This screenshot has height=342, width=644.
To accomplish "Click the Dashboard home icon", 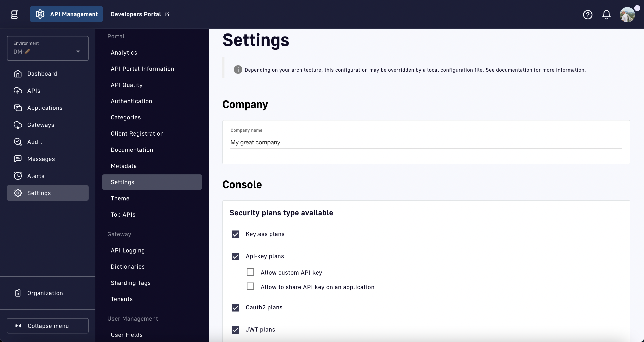I will point(18,74).
